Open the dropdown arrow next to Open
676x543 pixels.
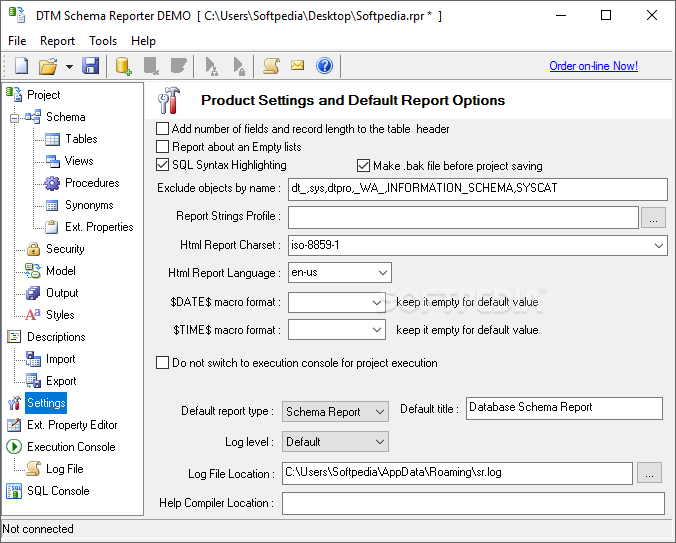point(69,67)
